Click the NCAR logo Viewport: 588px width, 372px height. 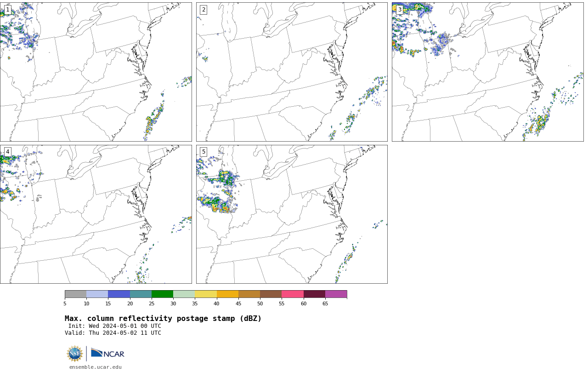tap(107, 353)
